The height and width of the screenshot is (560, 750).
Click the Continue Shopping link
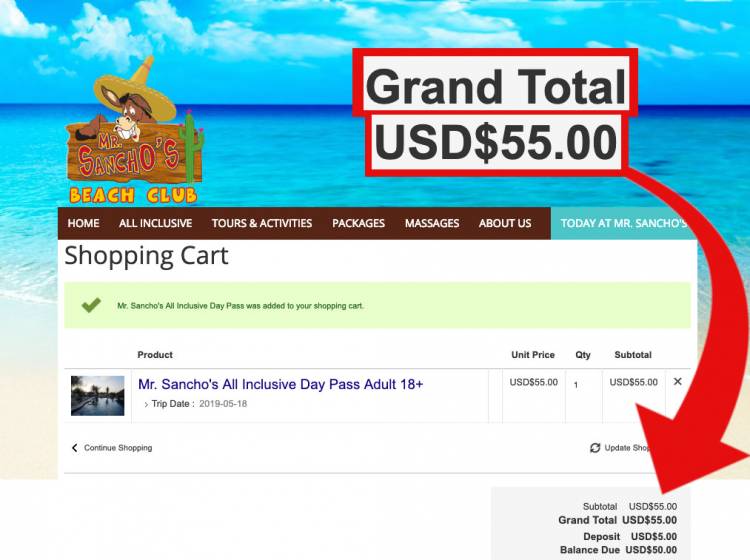(x=118, y=448)
